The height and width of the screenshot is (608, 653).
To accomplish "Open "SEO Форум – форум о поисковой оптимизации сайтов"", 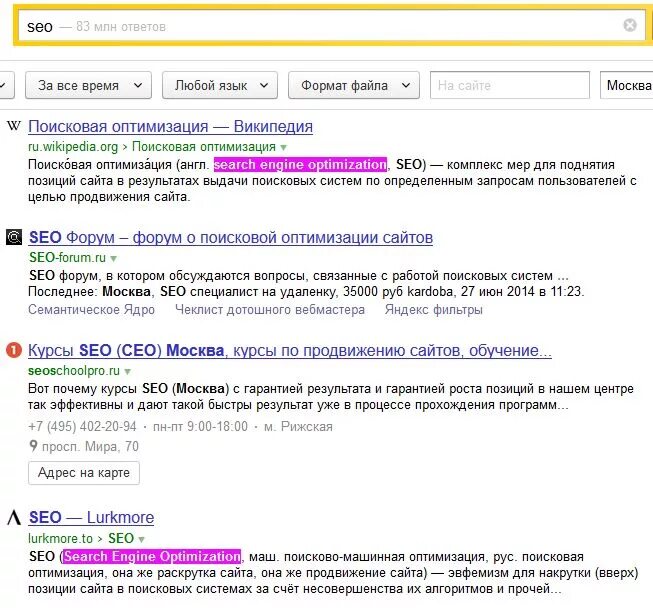I will coord(231,238).
